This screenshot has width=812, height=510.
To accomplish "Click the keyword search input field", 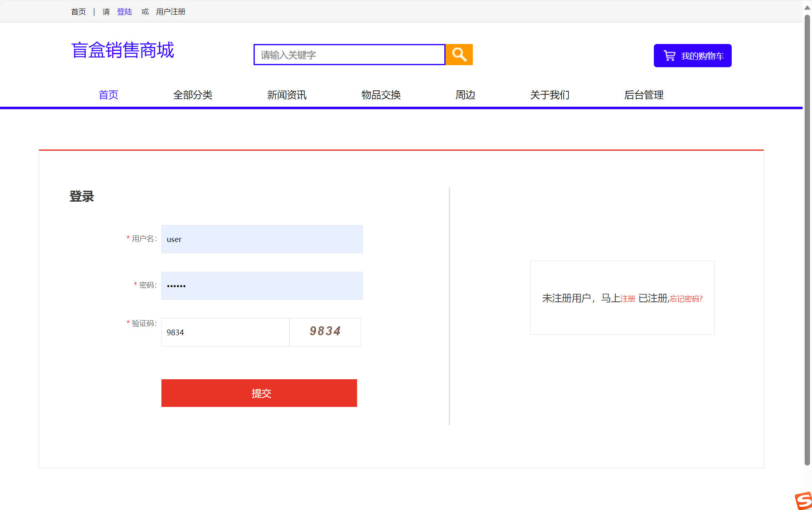I will [x=349, y=55].
